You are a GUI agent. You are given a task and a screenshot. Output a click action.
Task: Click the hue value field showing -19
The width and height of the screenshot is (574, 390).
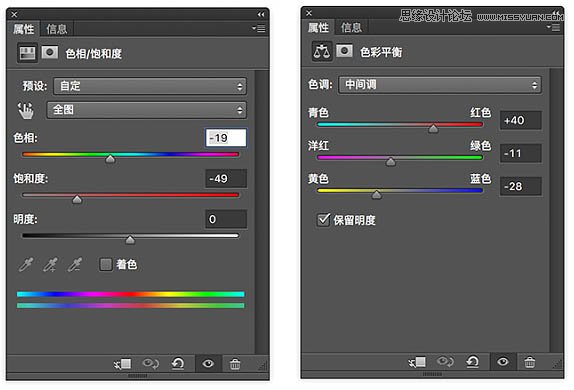226,138
